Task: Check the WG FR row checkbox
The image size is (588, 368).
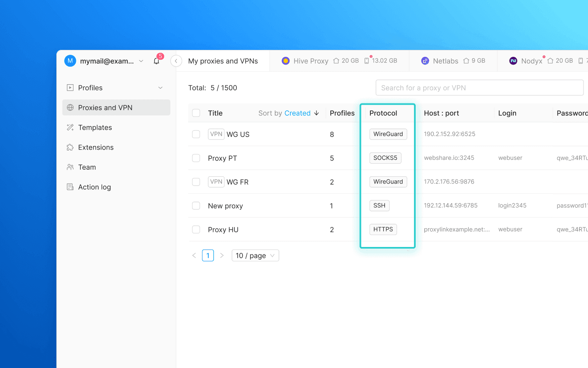Action: pos(196,182)
